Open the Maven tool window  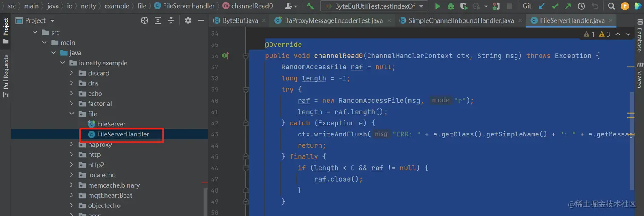(x=639, y=75)
